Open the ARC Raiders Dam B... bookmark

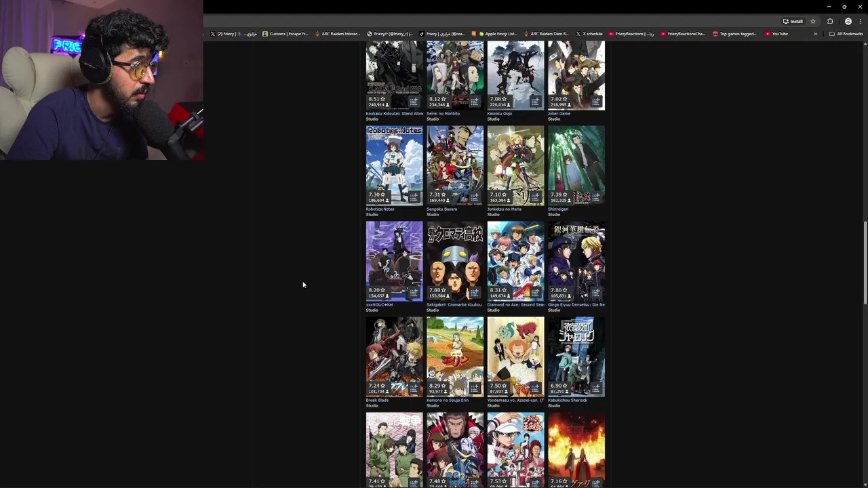pyautogui.click(x=546, y=34)
